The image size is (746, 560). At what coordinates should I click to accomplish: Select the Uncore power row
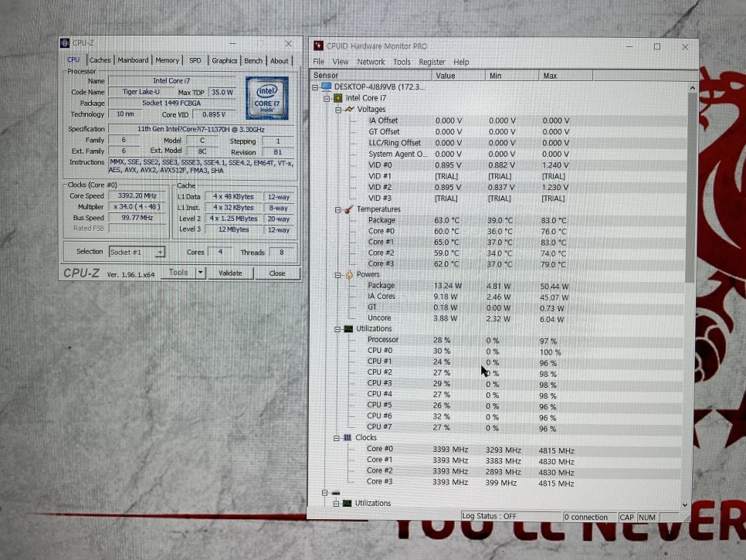click(519, 318)
